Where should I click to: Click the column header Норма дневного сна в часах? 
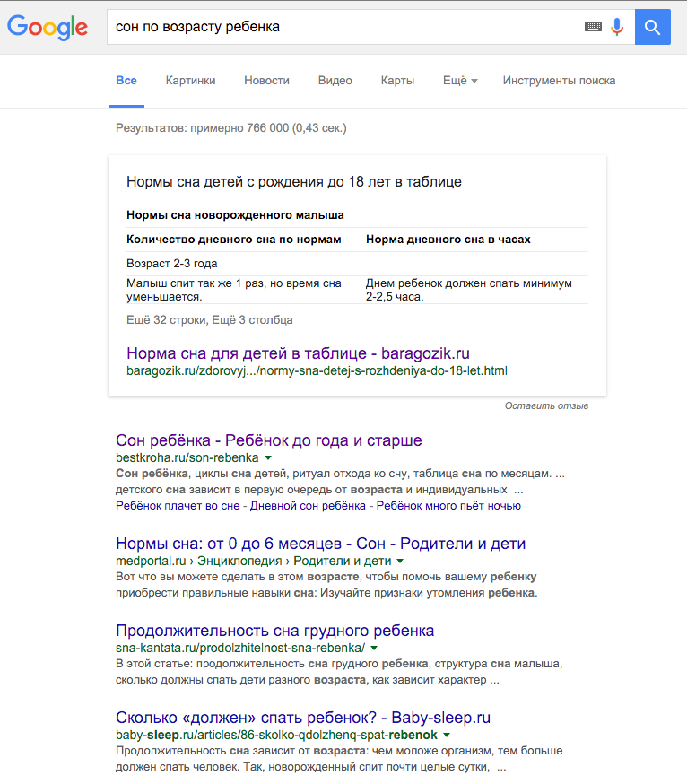click(x=448, y=240)
